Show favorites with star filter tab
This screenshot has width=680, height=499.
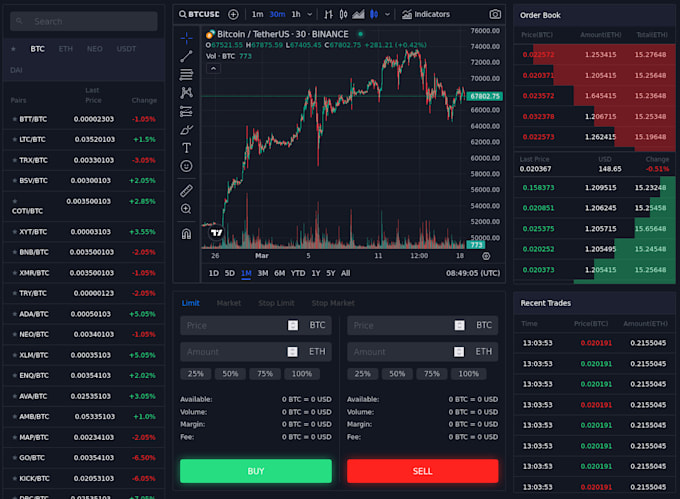click(13, 49)
